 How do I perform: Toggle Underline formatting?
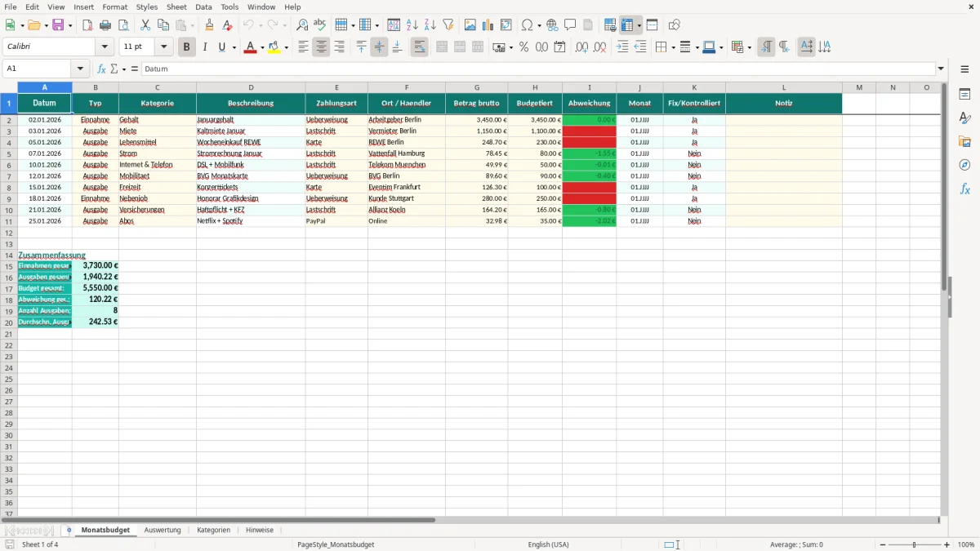click(222, 47)
